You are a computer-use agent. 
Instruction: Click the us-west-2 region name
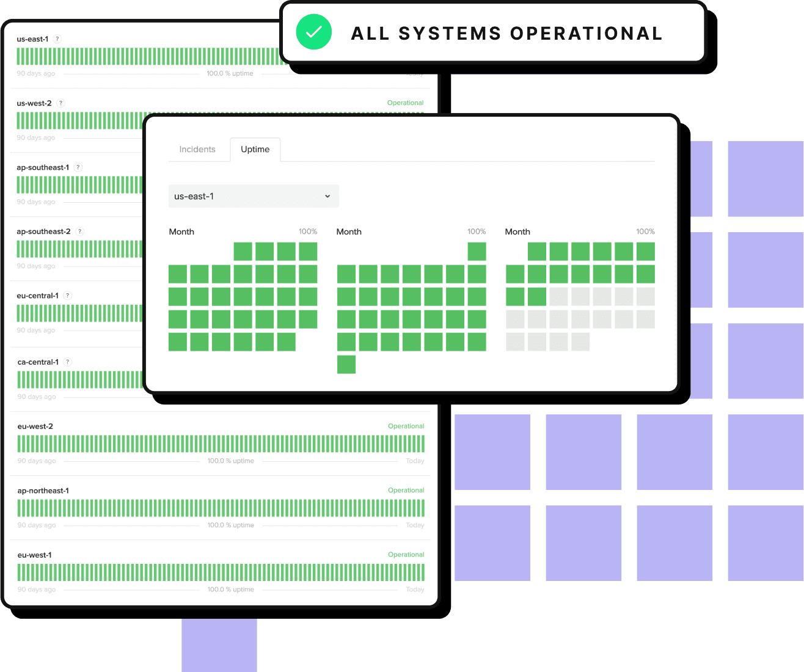[x=34, y=103]
